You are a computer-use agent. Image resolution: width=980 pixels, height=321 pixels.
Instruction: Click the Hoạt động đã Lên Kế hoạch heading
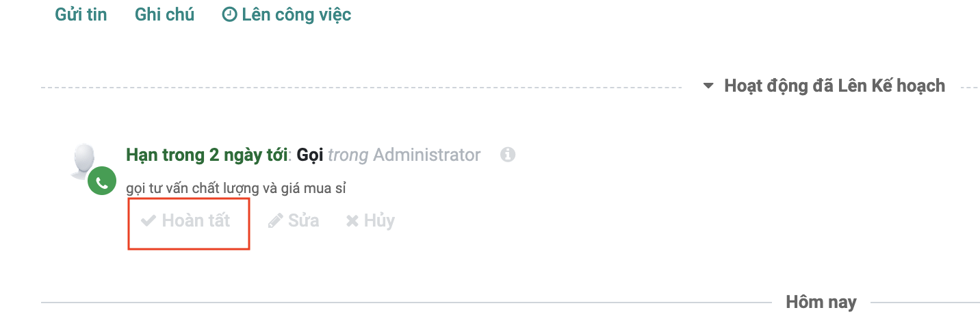[834, 86]
